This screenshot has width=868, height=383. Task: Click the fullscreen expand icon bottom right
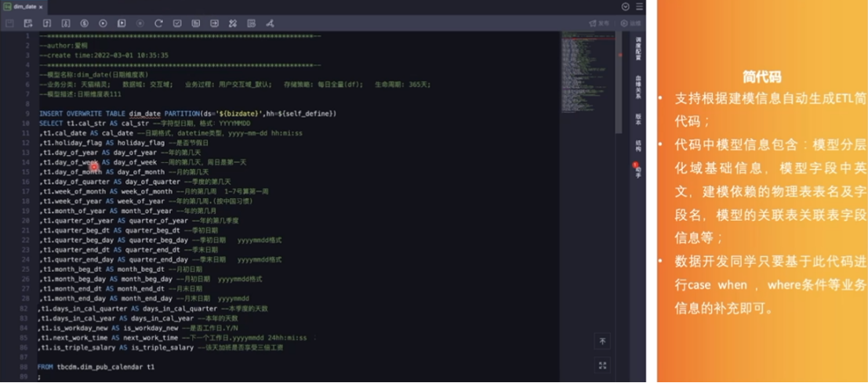click(x=603, y=366)
